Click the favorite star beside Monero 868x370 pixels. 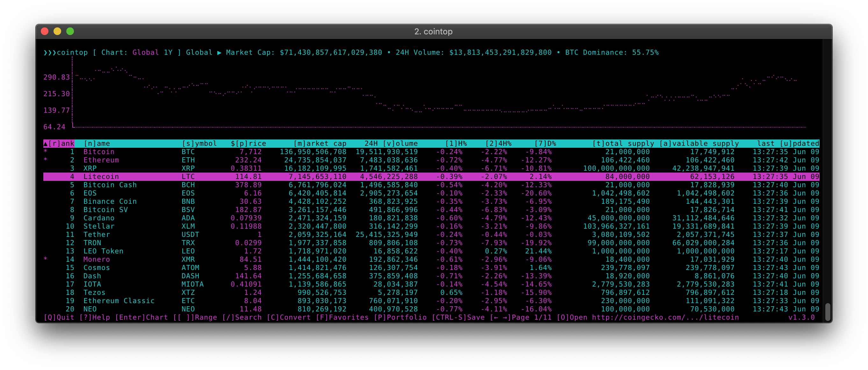[x=46, y=259]
